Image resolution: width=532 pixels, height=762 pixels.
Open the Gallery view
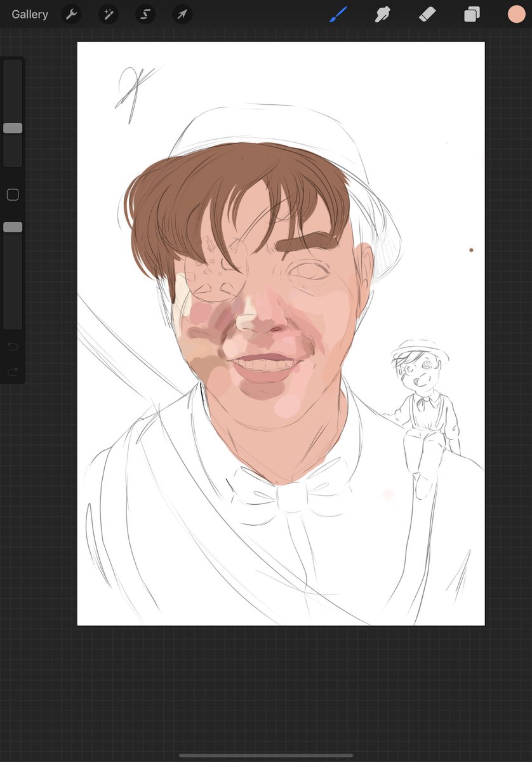pos(30,14)
